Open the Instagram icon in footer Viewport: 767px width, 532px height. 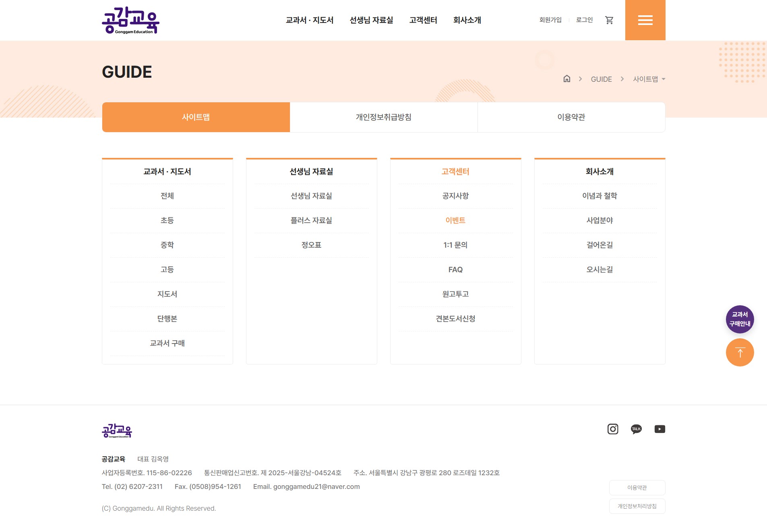613,429
